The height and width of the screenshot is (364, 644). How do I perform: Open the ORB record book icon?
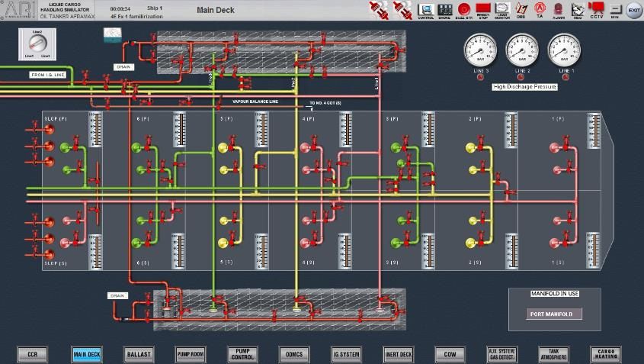tap(521, 9)
